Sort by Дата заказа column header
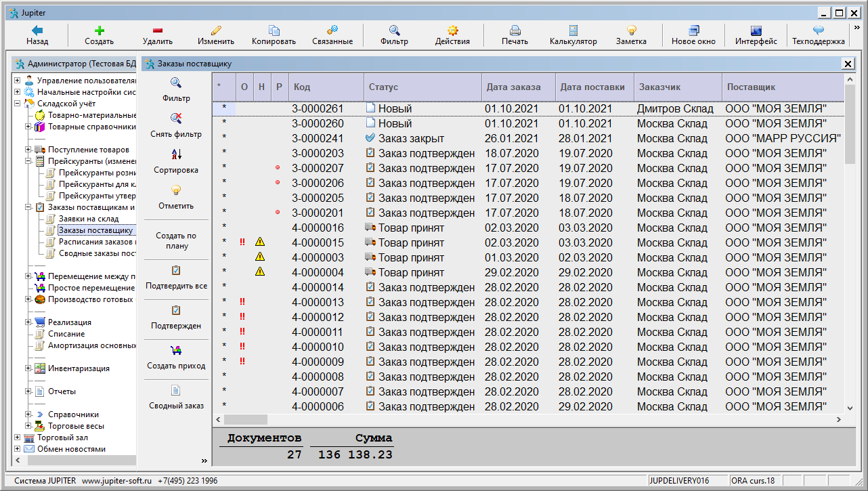The height and width of the screenshot is (491, 868). (518, 87)
